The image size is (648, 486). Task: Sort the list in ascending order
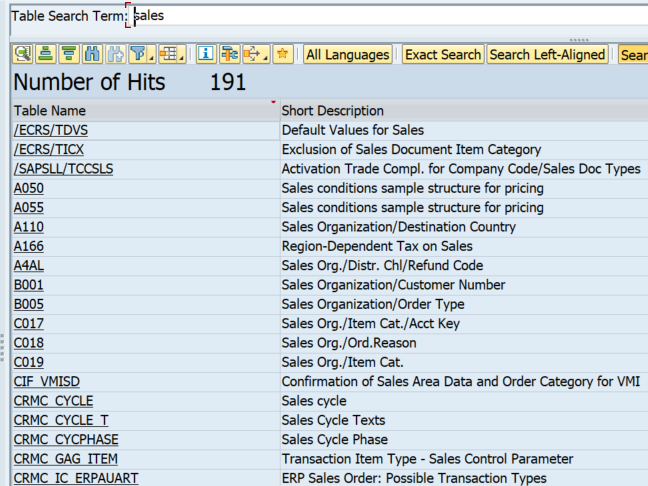coord(46,55)
